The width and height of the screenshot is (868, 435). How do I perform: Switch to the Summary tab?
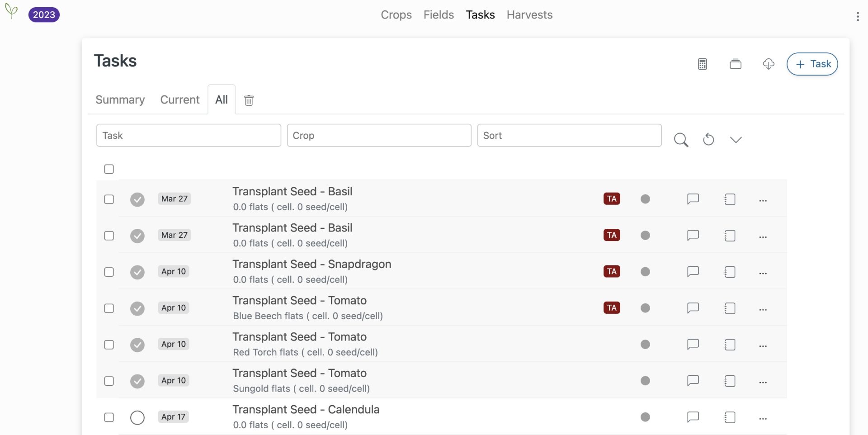(x=120, y=100)
